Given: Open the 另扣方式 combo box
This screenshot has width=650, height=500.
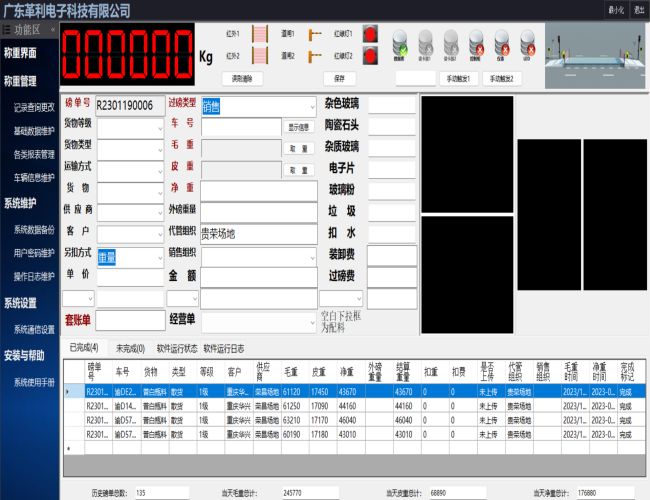Looking at the screenshot, I should point(158,257).
